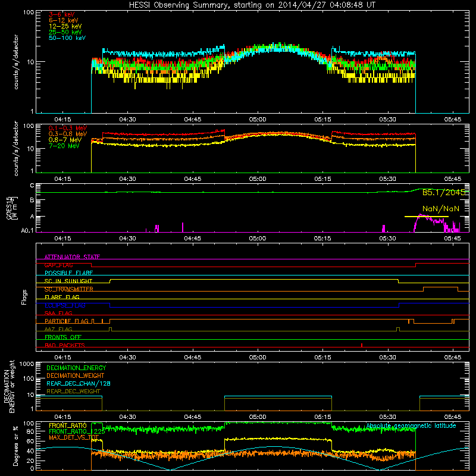Select the ATTENUATOR_STATE flag label
The width and height of the screenshot is (476, 476).
click(72, 257)
